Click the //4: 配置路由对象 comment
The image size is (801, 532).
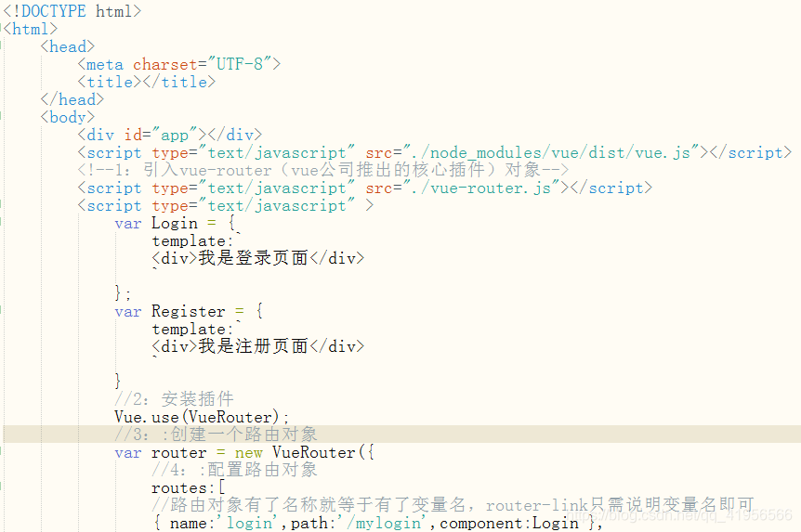pyautogui.click(x=234, y=469)
